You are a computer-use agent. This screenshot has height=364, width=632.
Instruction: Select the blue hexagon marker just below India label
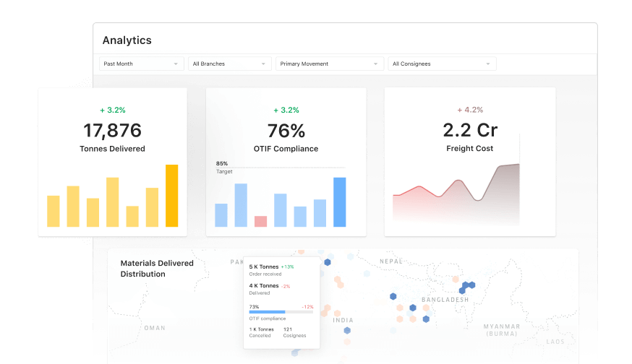tap(347, 331)
